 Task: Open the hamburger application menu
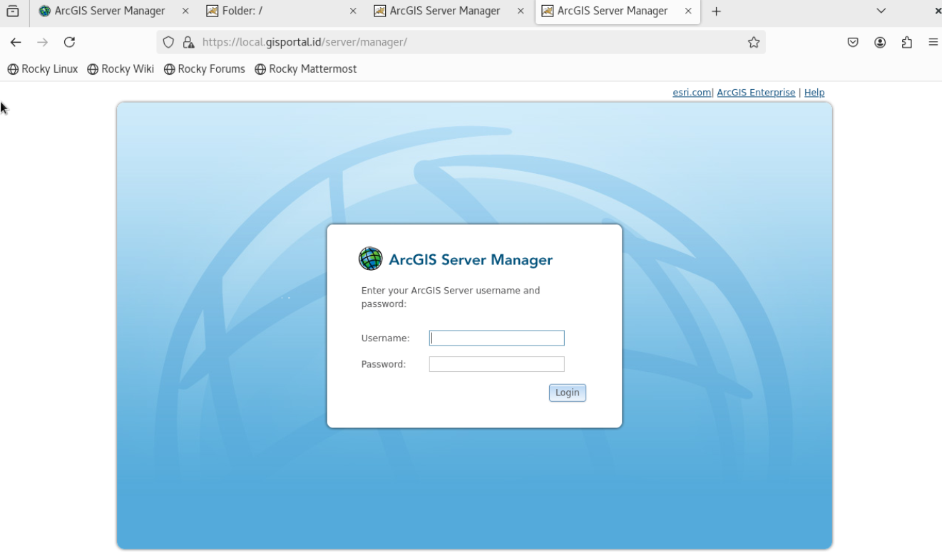[933, 42]
